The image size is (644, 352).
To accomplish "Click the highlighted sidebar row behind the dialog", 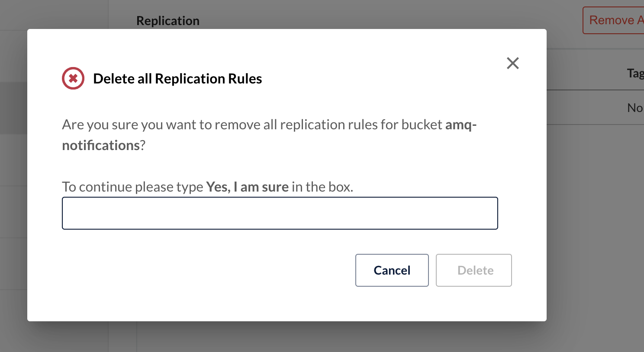I will point(13,108).
